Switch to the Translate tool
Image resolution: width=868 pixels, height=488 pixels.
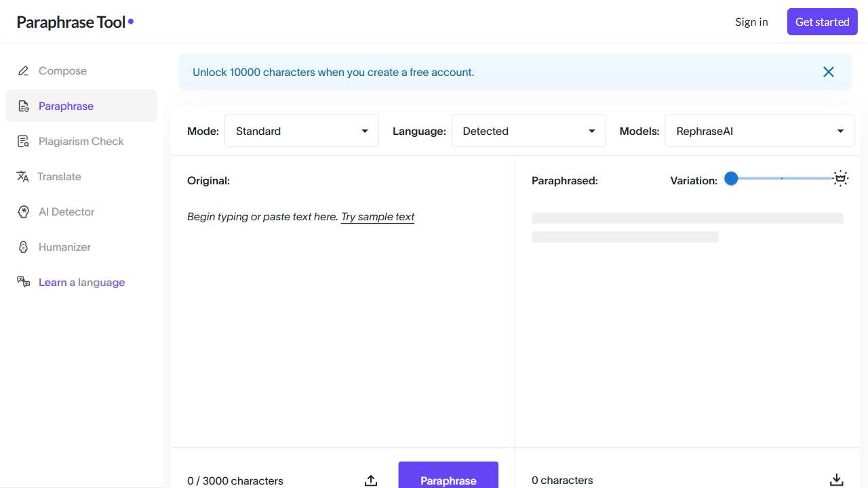click(x=59, y=176)
